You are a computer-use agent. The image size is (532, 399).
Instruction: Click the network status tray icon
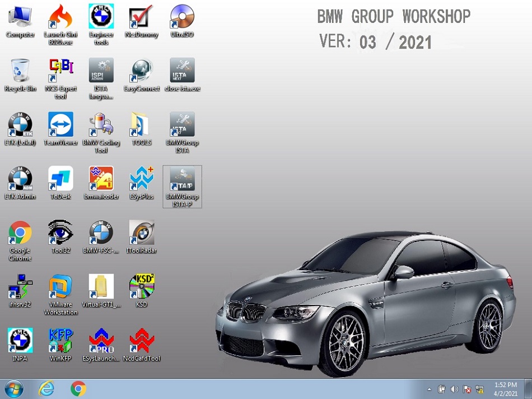[479, 389]
